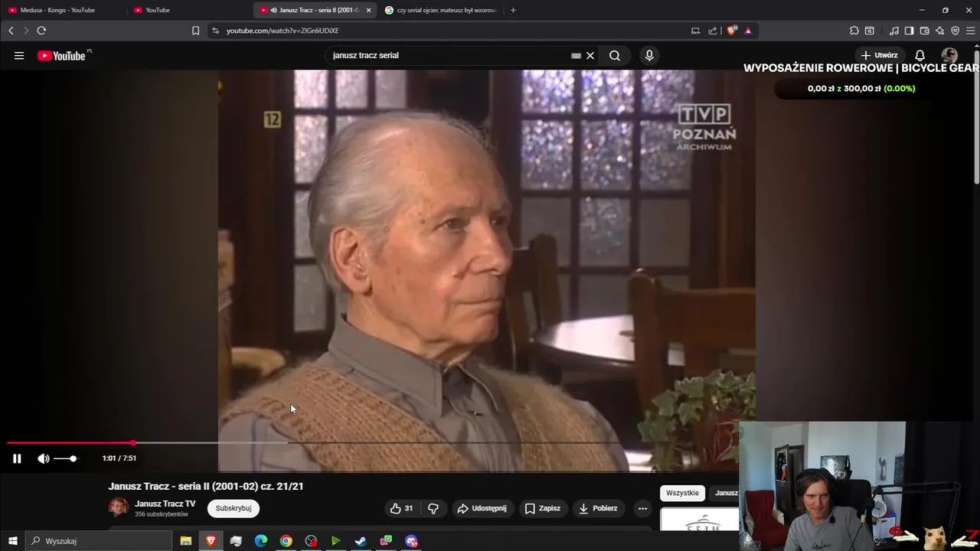Viewport: 980px width, 551px height.
Task: Download the video with Pobierz
Action: (x=598, y=508)
